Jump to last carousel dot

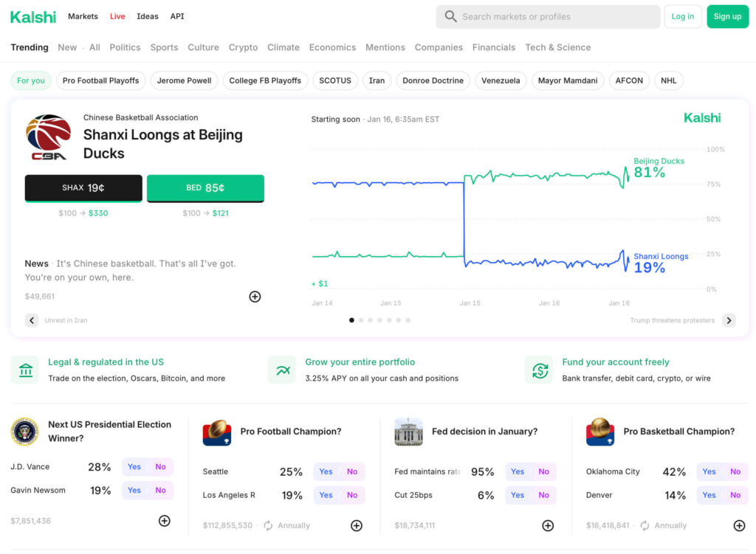408,320
